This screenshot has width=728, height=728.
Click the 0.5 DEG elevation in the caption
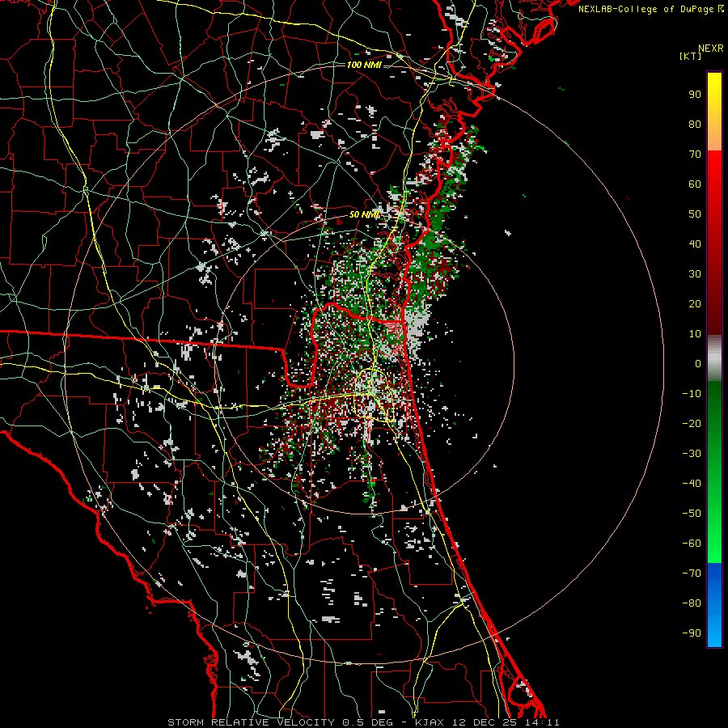pos(368,722)
